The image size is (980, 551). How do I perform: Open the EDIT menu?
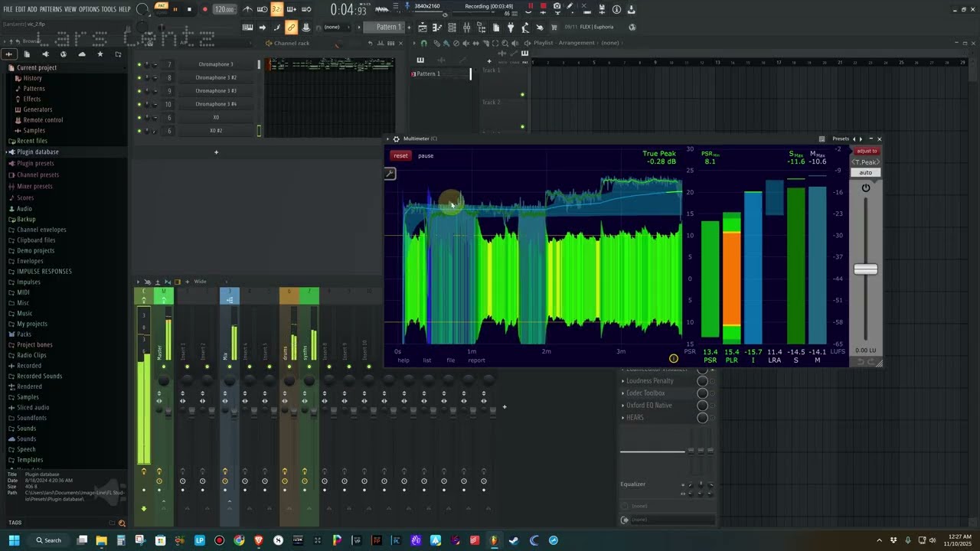tap(21, 9)
